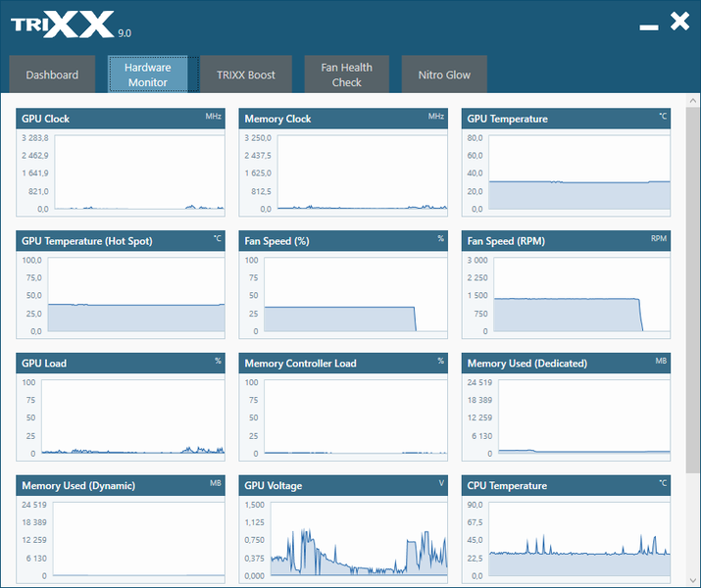
Task: Select the GPU Load graph panel
Action: (121, 407)
